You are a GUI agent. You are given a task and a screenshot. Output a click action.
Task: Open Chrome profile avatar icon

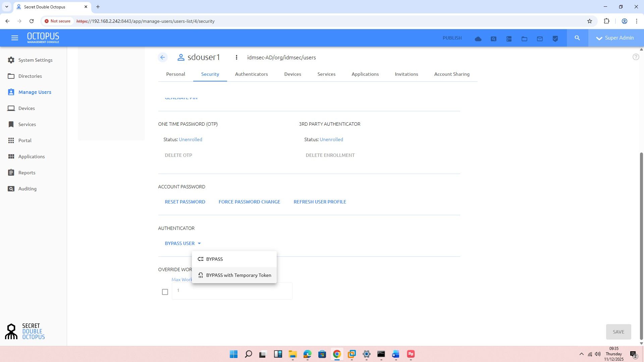click(x=625, y=21)
